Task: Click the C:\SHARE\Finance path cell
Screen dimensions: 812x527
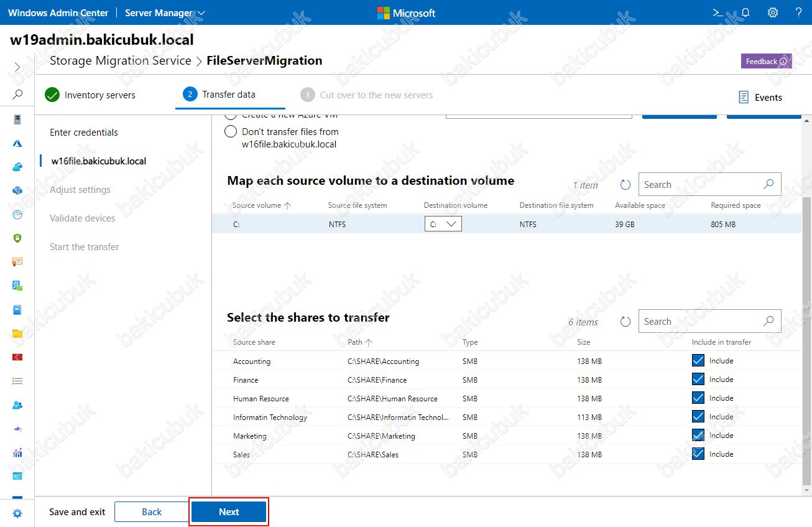Action: tap(377, 380)
